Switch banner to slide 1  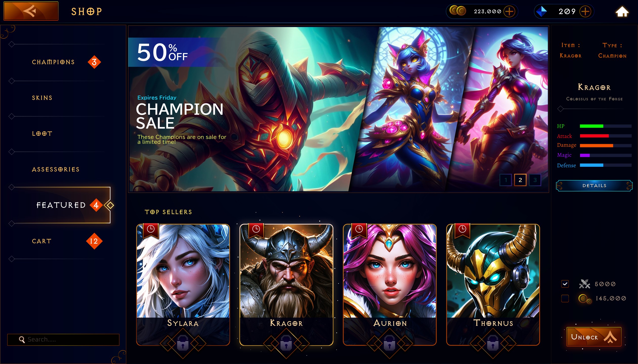(x=506, y=180)
